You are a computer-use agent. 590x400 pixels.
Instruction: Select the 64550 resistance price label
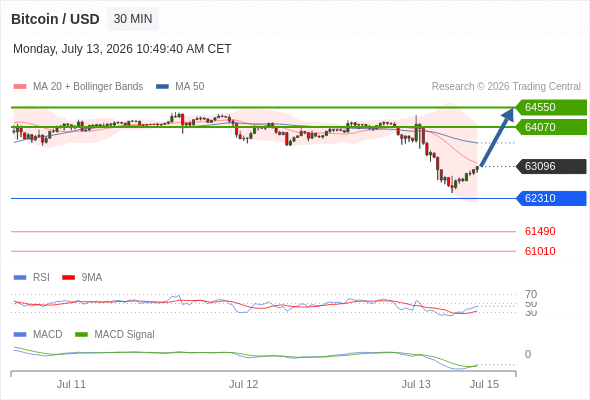pos(551,107)
